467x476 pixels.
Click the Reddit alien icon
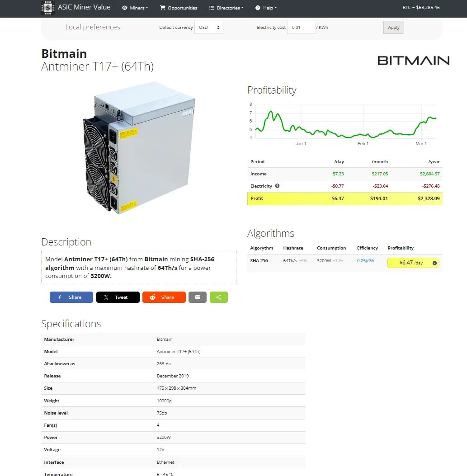153,297
